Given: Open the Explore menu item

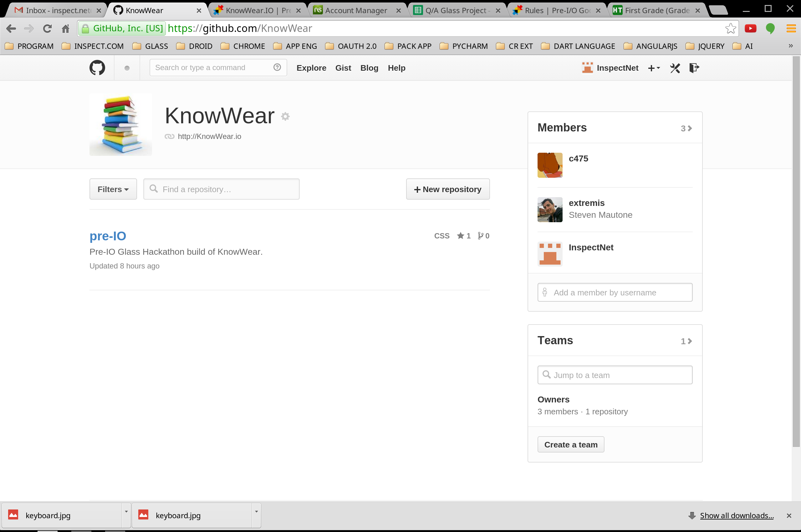Looking at the screenshot, I should coord(311,68).
